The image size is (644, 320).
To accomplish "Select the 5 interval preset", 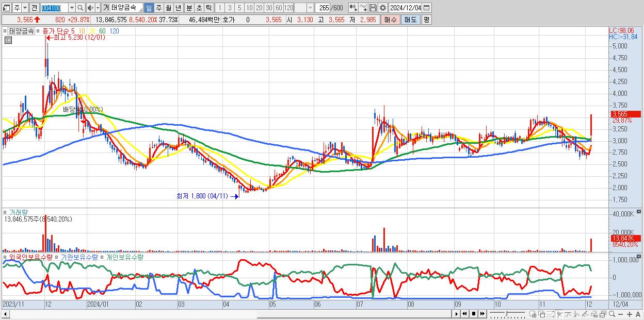I will pyautogui.click(x=239, y=8).
